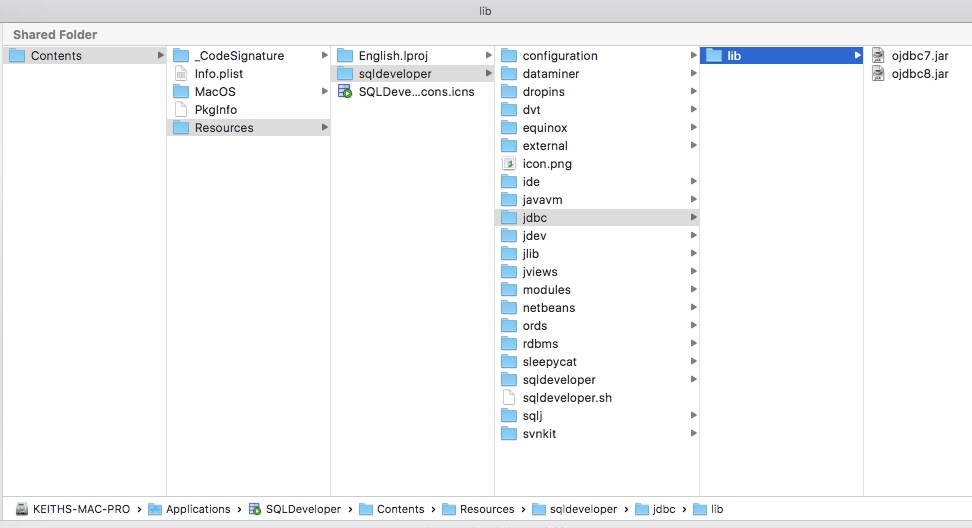Click the SQLDeveloper app icon in path bar
The height and width of the screenshot is (528, 972).
tap(255, 509)
